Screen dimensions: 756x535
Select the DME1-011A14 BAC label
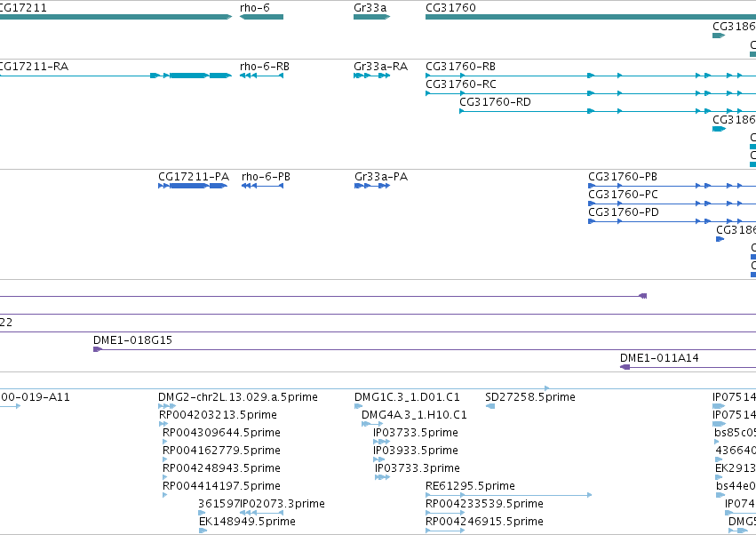(x=659, y=358)
